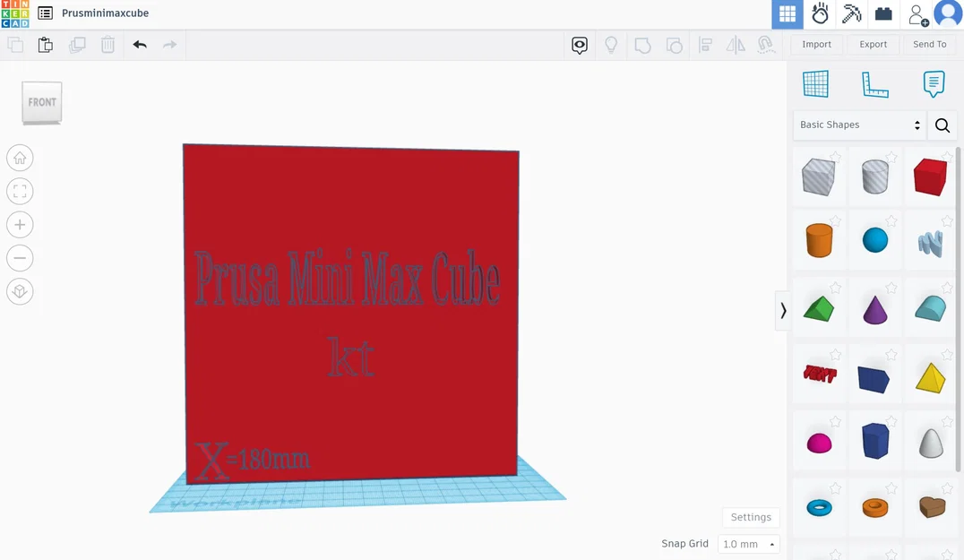Open the shape search in the panel
This screenshot has width=964, height=560.
coord(942,125)
